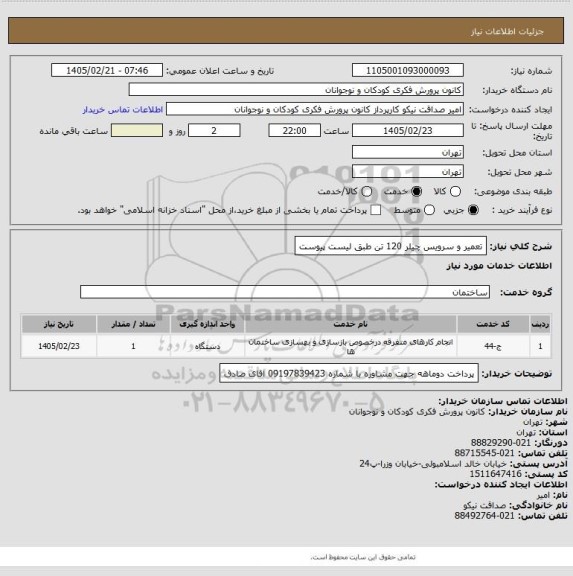The image size is (573, 576).
Task: Click the family name صداقت نیکو
Action: click(x=484, y=505)
